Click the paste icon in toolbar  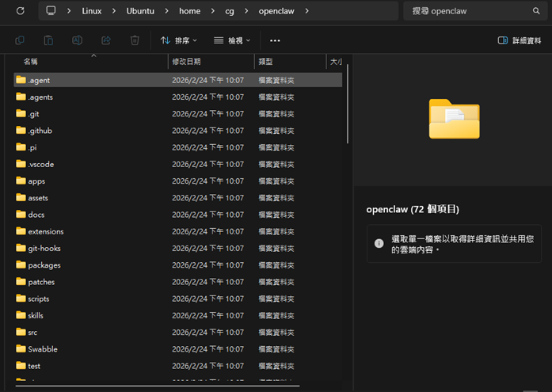(48, 40)
